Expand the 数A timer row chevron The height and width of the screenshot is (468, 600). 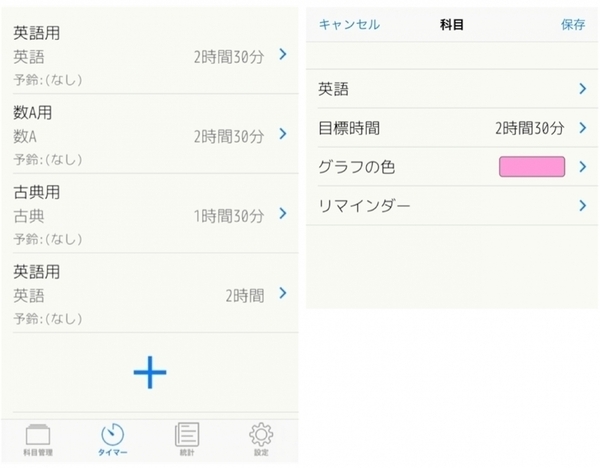click(283, 135)
